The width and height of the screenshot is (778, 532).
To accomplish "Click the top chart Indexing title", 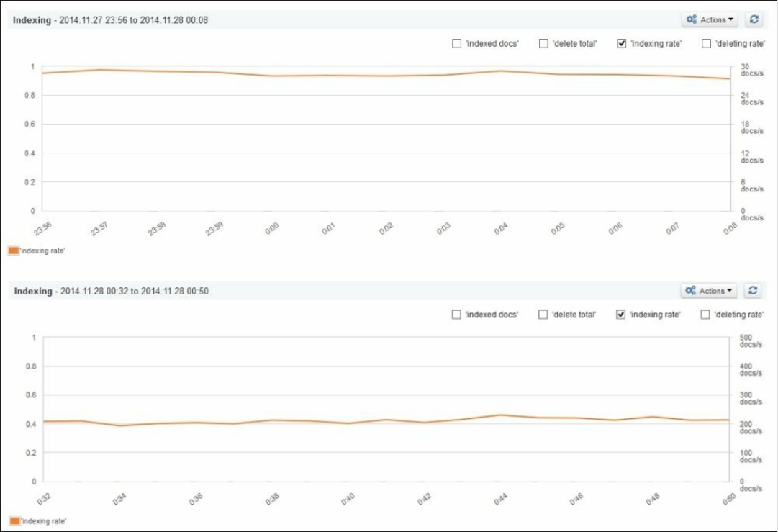I will [x=32, y=20].
